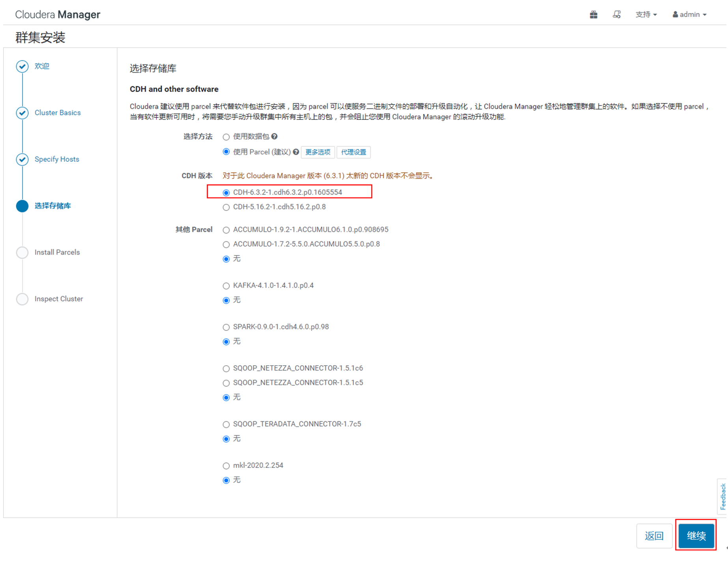Go to the Specify Hosts wizard step
This screenshot has height=562, width=728.
tap(57, 159)
